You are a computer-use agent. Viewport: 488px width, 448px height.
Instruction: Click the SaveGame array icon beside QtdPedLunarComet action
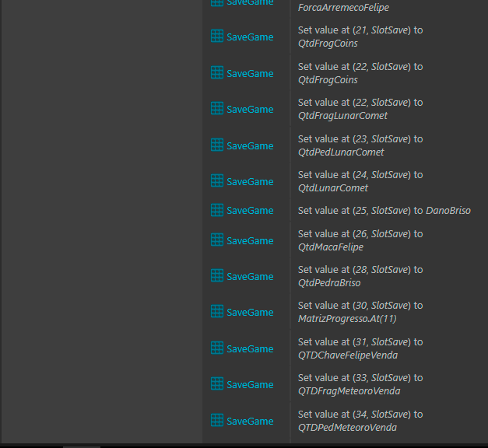tap(217, 145)
